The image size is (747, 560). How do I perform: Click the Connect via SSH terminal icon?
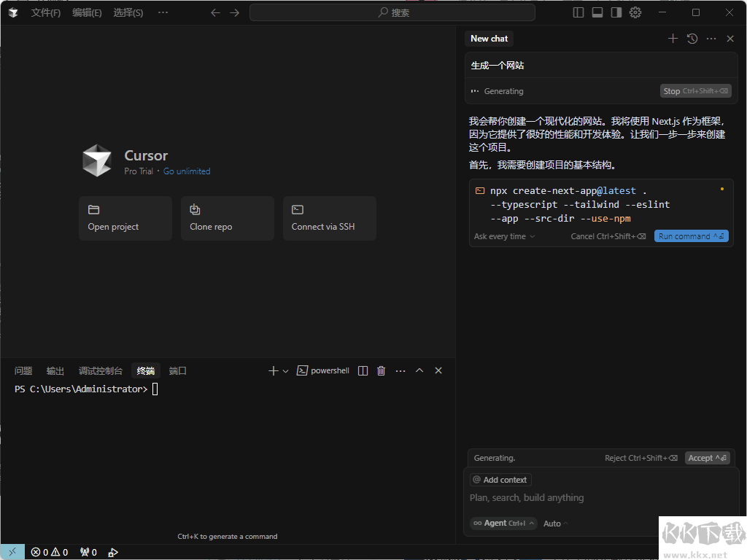(x=298, y=209)
